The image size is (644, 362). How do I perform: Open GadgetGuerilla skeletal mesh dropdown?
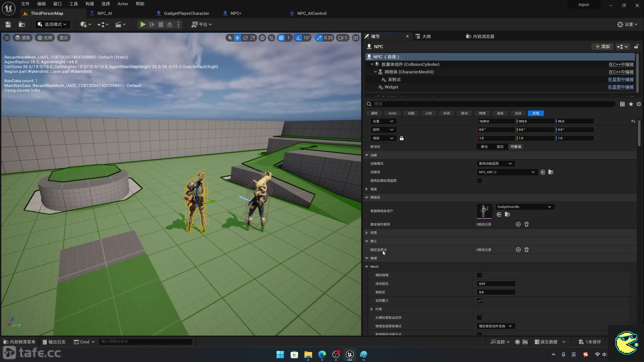525,207
